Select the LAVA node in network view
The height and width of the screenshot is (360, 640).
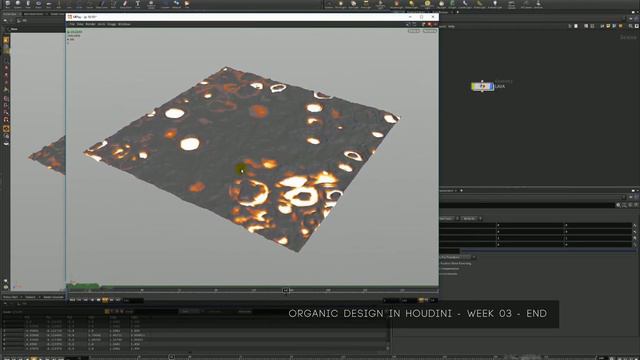pos(482,87)
